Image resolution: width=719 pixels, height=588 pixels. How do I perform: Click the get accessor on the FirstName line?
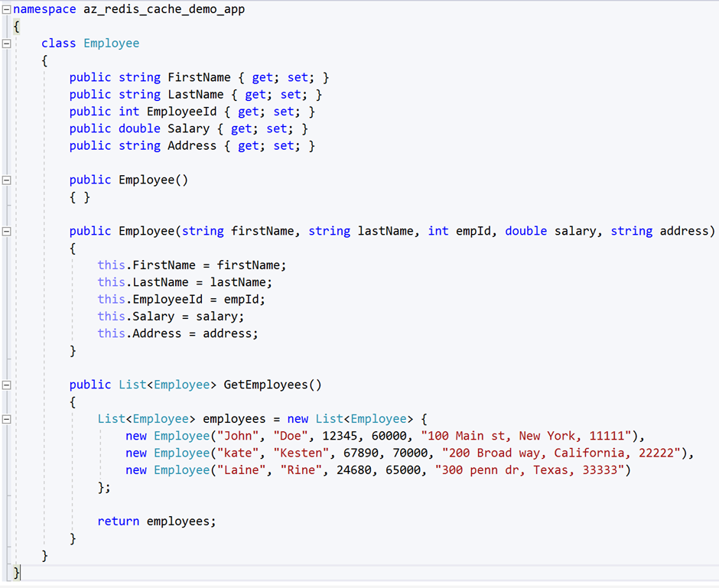[x=262, y=78]
